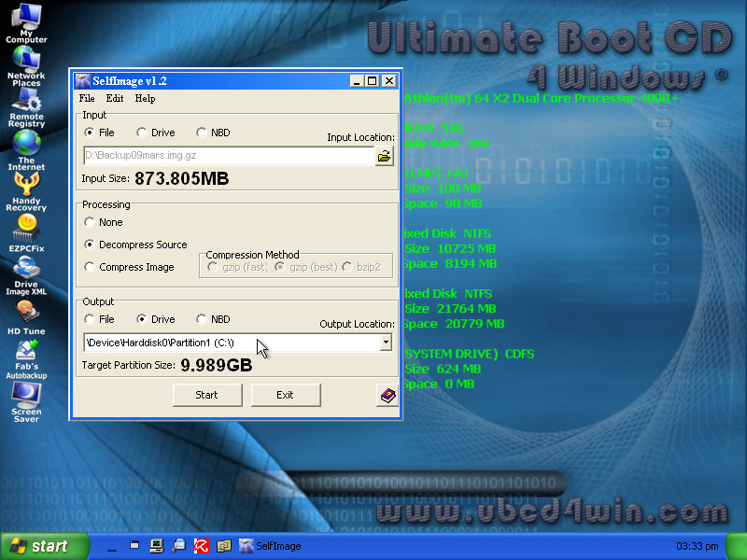Click the olive tools icon in the quick launch
This screenshot has height=560, width=747.
point(224,546)
